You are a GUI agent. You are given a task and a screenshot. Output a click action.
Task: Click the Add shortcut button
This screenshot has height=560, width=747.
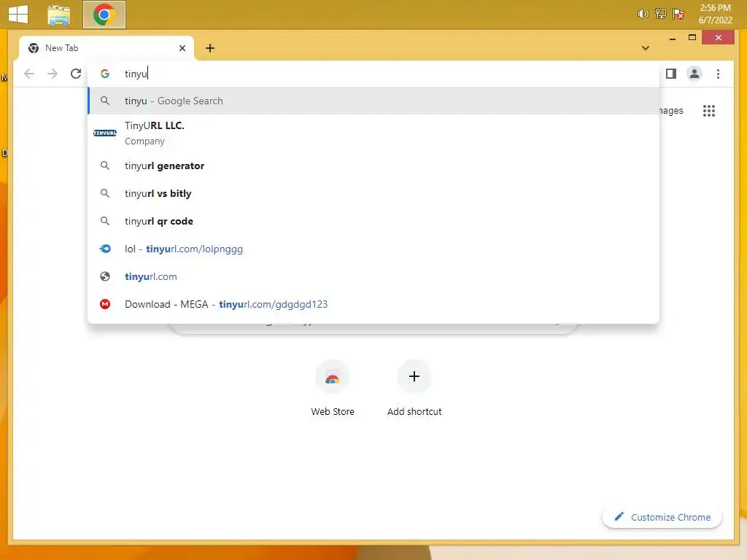pos(414,389)
